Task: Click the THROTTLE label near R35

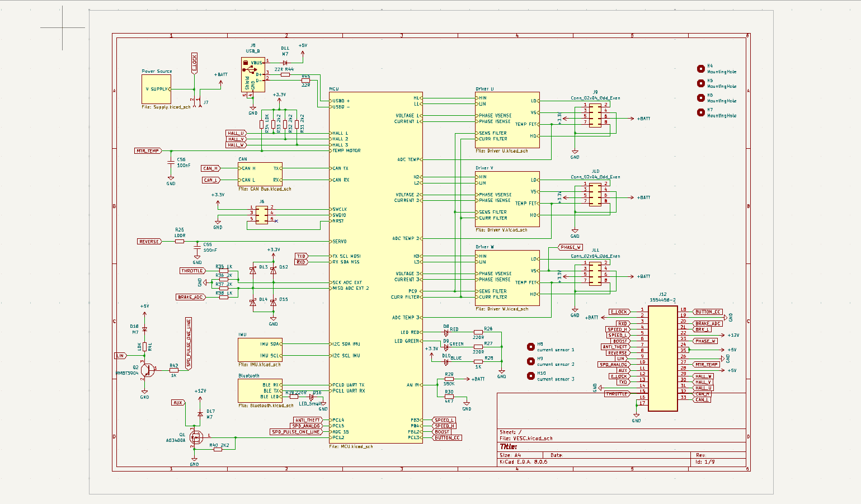Action: 192,271
